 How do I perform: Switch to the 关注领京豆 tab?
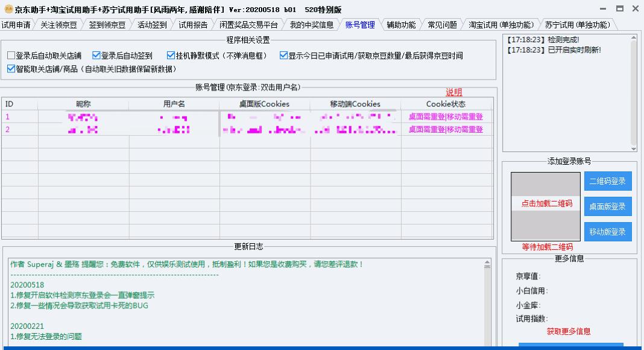pos(58,25)
